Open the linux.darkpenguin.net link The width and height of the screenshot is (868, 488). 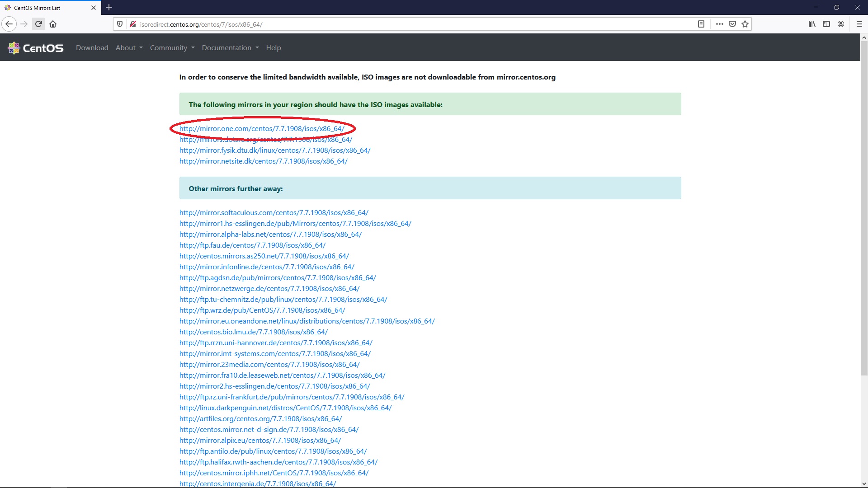pos(285,408)
